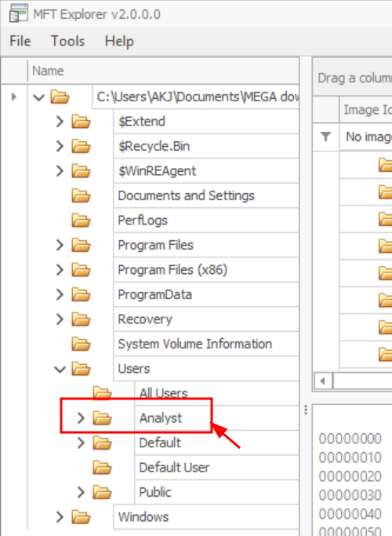Collapse the Users folder node
Viewport: 392px width, 536px height.
point(60,369)
